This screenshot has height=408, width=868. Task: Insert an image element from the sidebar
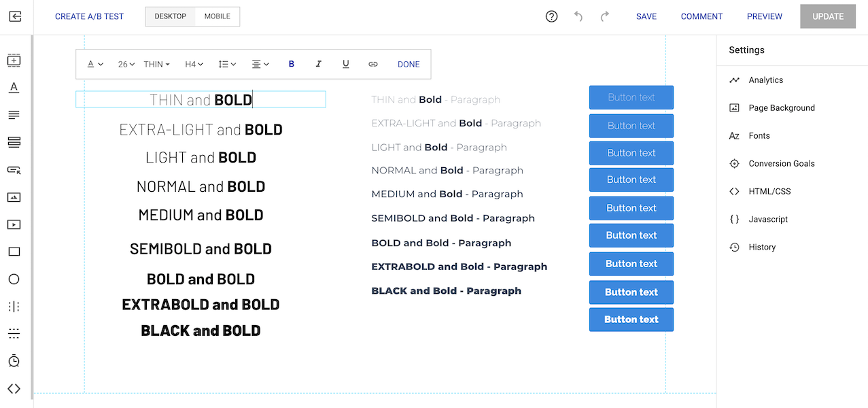pyautogui.click(x=14, y=197)
